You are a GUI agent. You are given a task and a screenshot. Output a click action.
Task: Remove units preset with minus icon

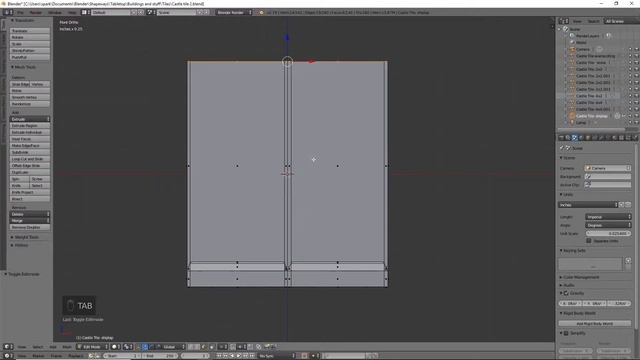pyautogui.click(x=628, y=204)
